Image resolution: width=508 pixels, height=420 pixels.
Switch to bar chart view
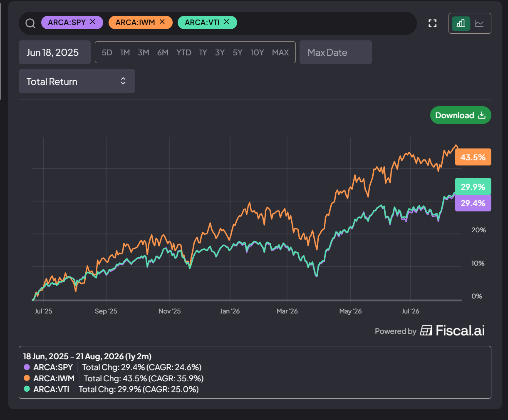(x=461, y=23)
